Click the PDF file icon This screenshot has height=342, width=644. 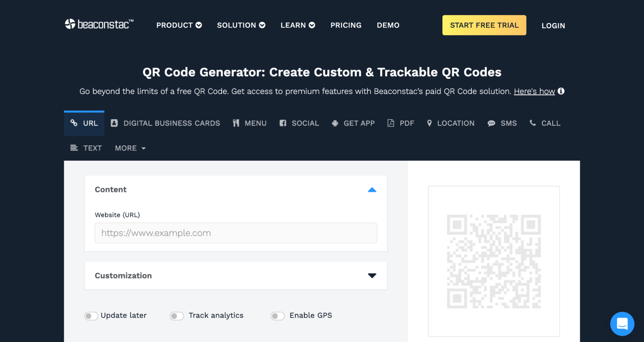click(391, 123)
